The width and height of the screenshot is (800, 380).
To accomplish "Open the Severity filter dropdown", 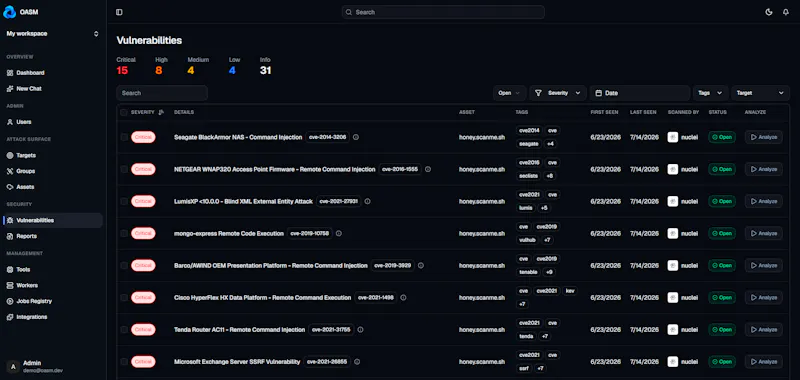I will pyautogui.click(x=558, y=93).
